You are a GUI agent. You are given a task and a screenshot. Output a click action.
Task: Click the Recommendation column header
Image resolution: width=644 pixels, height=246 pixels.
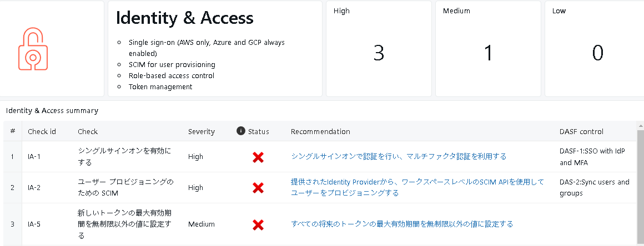tap(320, 131)
